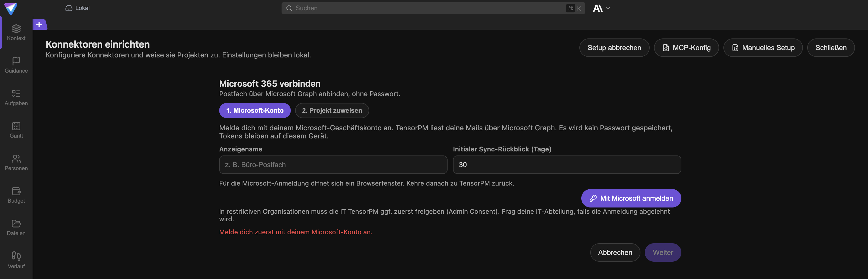Click the Weiter button
The width and height of the screenshot is (868, 279).
tap(662, 252)
